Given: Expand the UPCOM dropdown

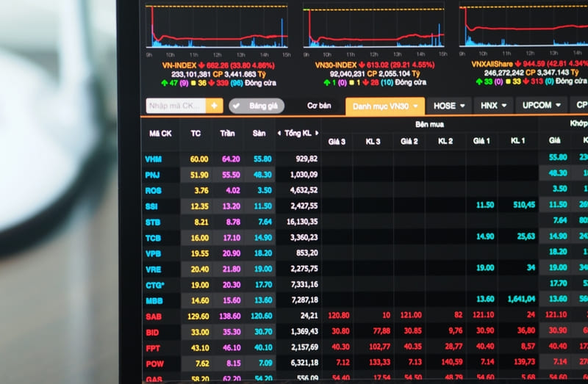Looking at the screenshot, I should pyautogui.click(x=541, y=105).
